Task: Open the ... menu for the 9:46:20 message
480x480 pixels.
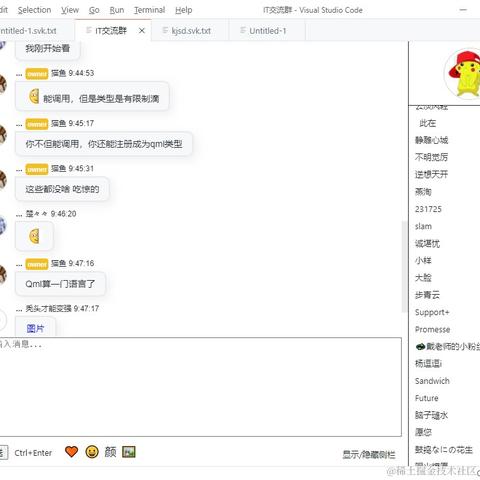Action: click(19, 215)
